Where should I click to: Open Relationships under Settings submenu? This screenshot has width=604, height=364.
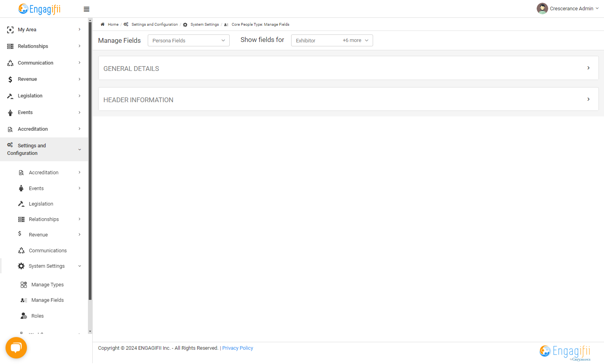(44, 219)
